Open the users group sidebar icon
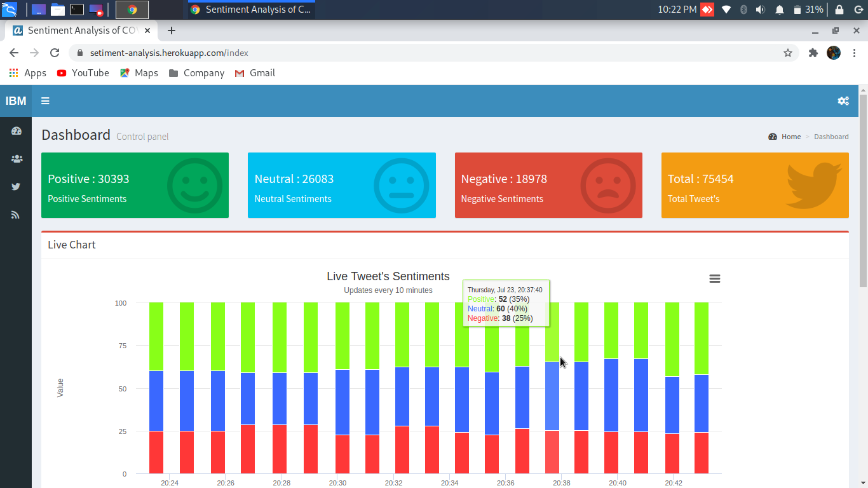This screenshot has height=488, width=868. click(x=17, y=159)
